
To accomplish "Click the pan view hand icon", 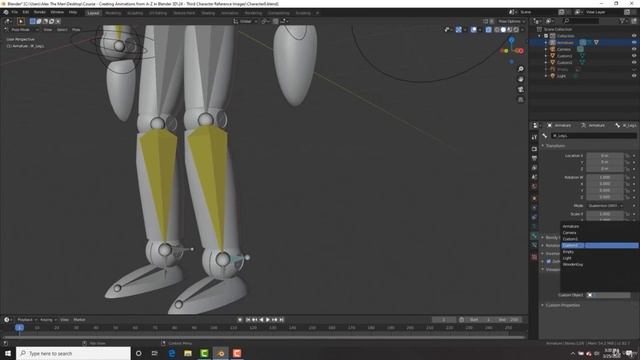I will tap(521, 79).
